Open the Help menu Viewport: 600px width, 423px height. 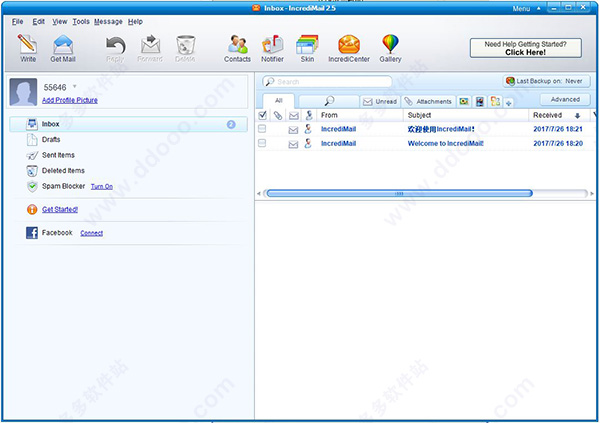click(135, 21)
